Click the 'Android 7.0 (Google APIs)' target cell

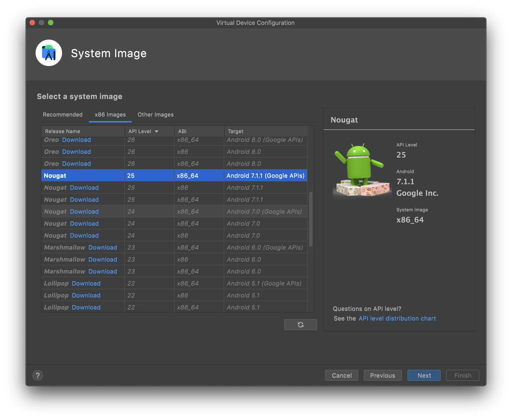(x=265, y=212)
